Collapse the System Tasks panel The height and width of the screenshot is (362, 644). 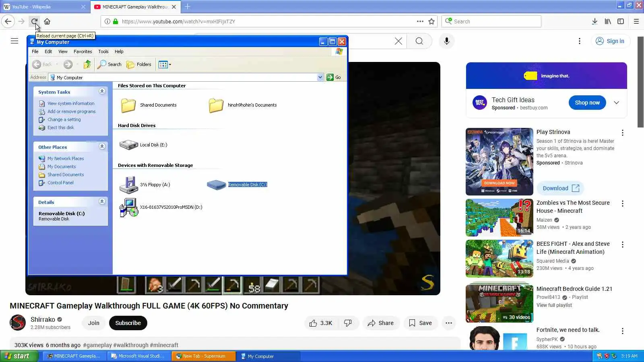coord(102,91)
